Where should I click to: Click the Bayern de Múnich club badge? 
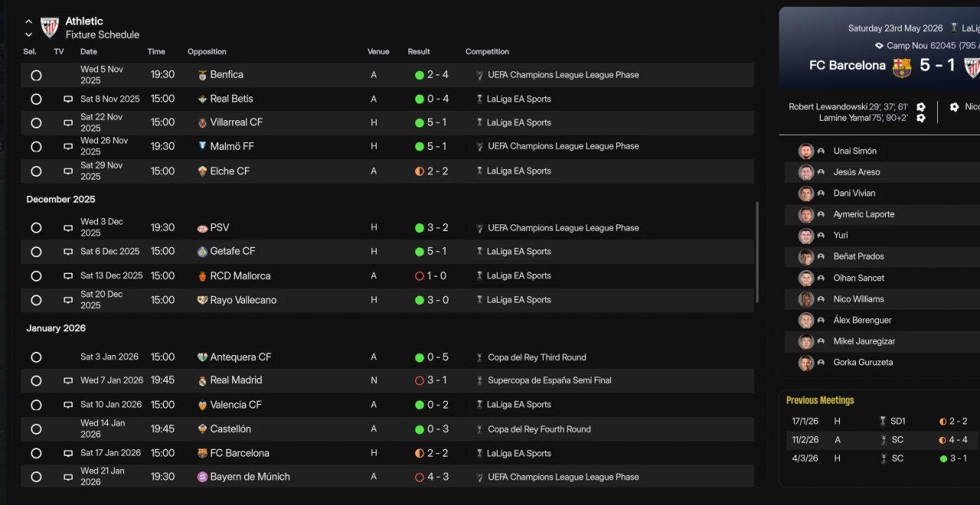click(x=202, y=477)
